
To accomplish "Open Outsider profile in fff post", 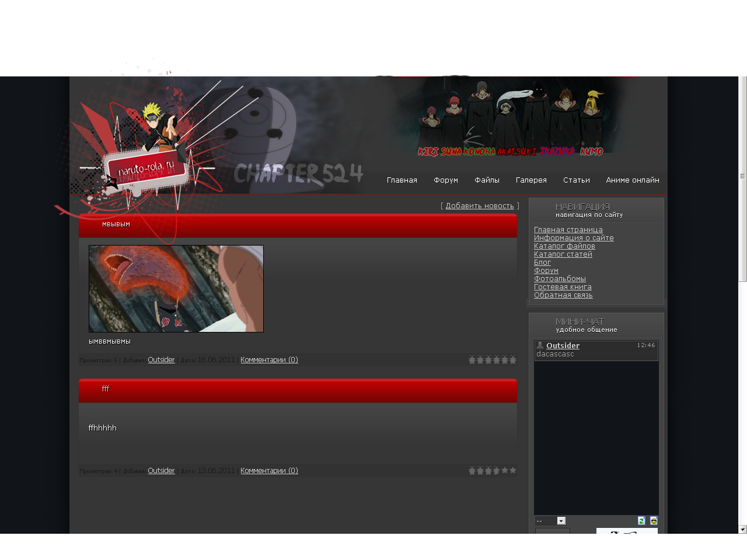I will [161, 471].
